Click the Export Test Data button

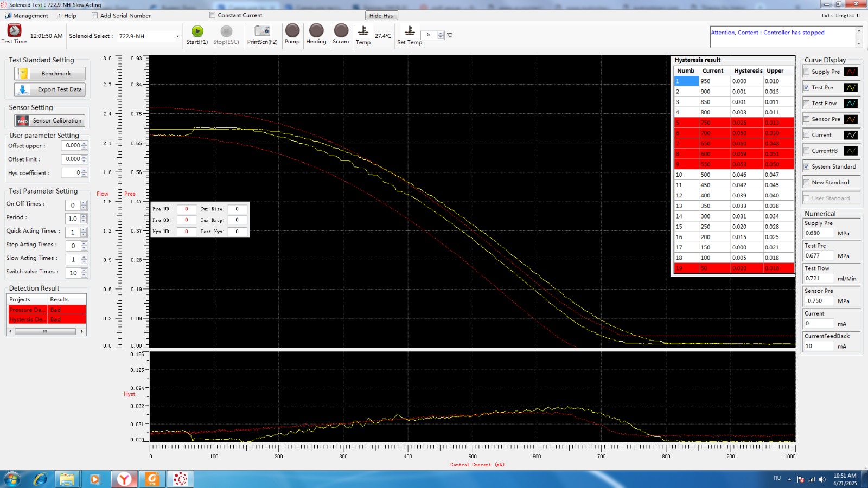[x=50, y=89]
